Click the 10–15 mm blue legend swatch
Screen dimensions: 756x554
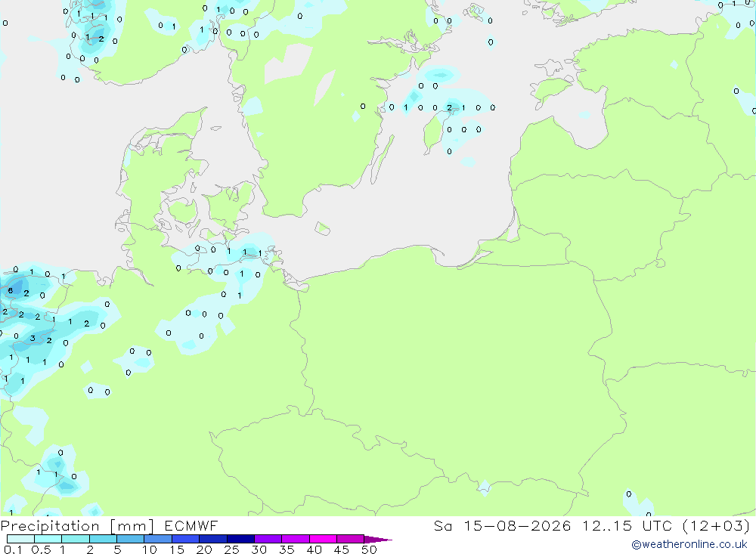(x=158, y=539)
